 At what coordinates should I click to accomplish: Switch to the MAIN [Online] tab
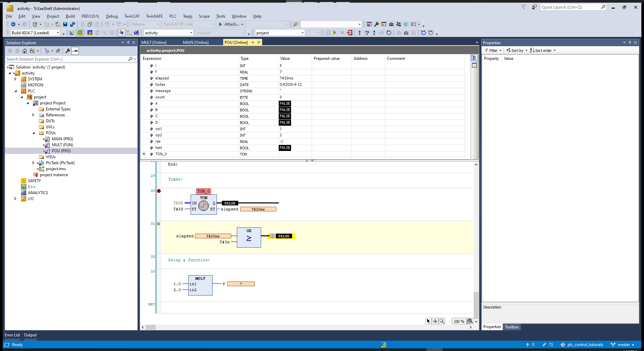coord(196,43)
